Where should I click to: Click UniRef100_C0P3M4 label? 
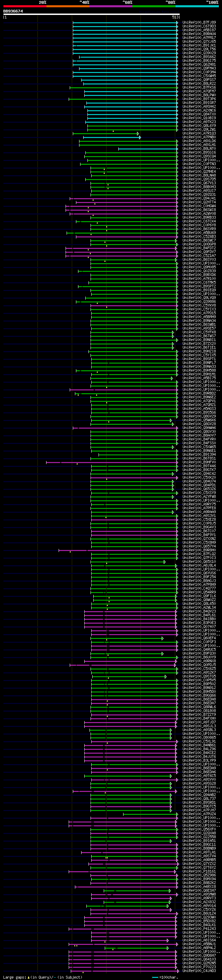point(199,72)
